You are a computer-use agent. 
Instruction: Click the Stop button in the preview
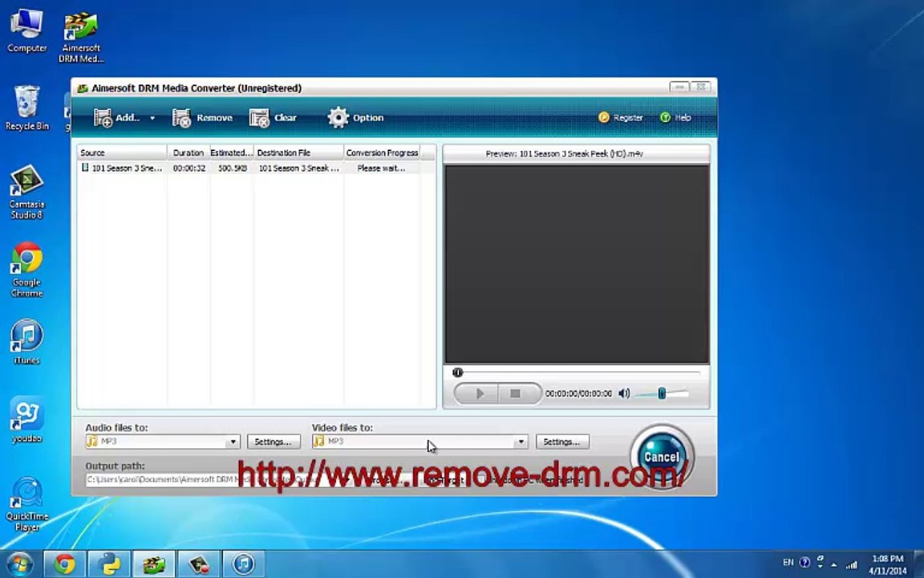517,393
